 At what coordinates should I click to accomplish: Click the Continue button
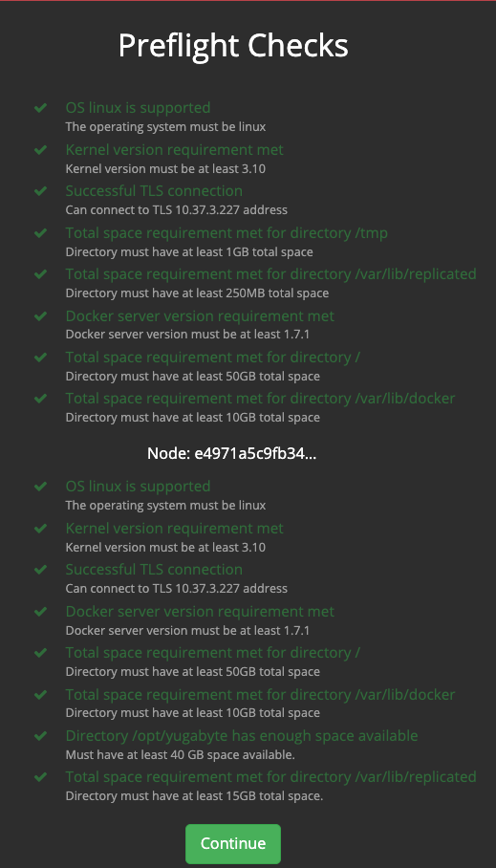pyautogui.click(x=232, y=844)
